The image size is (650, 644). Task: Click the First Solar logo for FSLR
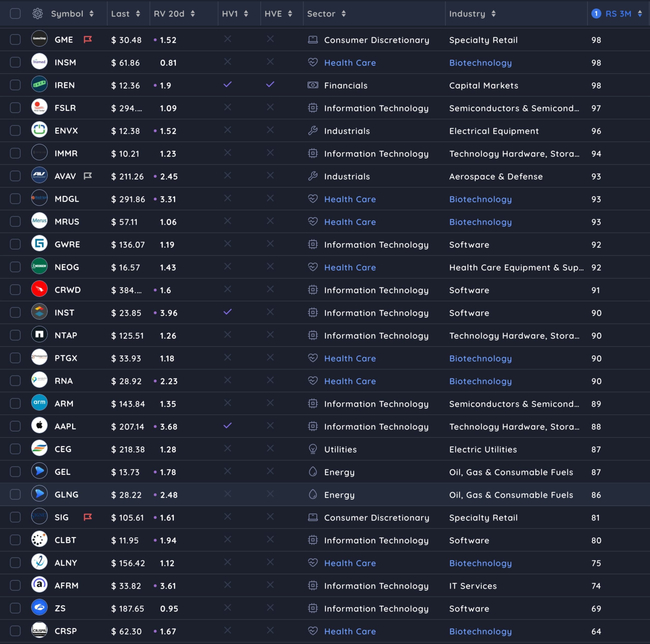pyautogui.click(x=39, y=107)
